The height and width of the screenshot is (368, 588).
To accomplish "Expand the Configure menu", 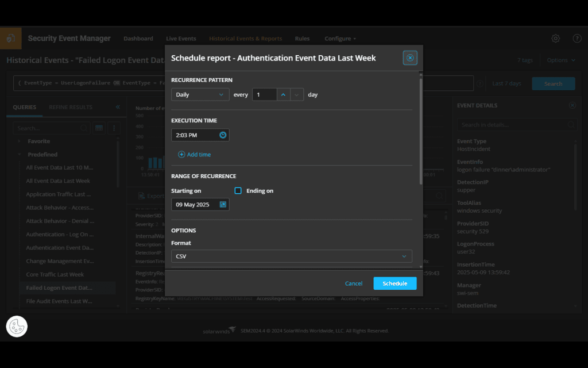I will tap(340, 38).
